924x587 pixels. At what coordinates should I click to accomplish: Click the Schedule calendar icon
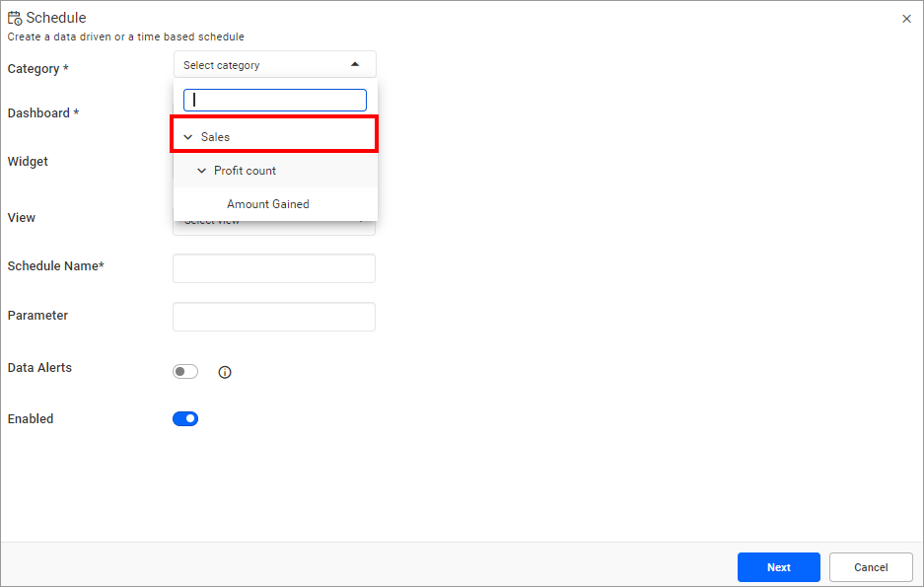click(x=14, y=17)
